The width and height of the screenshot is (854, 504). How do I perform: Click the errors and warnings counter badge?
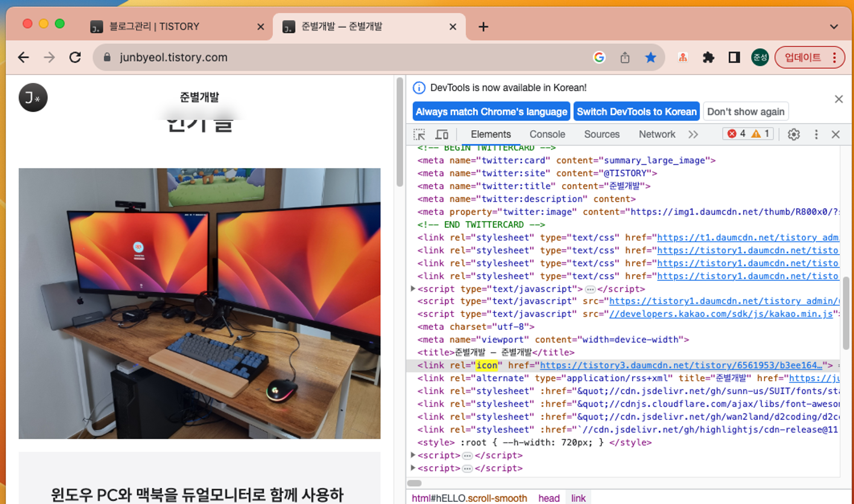pyautogui.click(x=748, y=134)
